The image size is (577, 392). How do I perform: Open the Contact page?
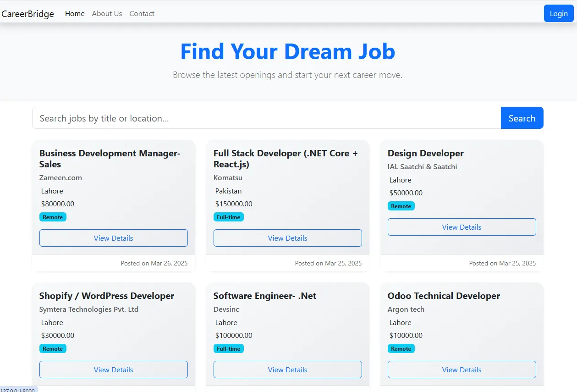point(142,14)
